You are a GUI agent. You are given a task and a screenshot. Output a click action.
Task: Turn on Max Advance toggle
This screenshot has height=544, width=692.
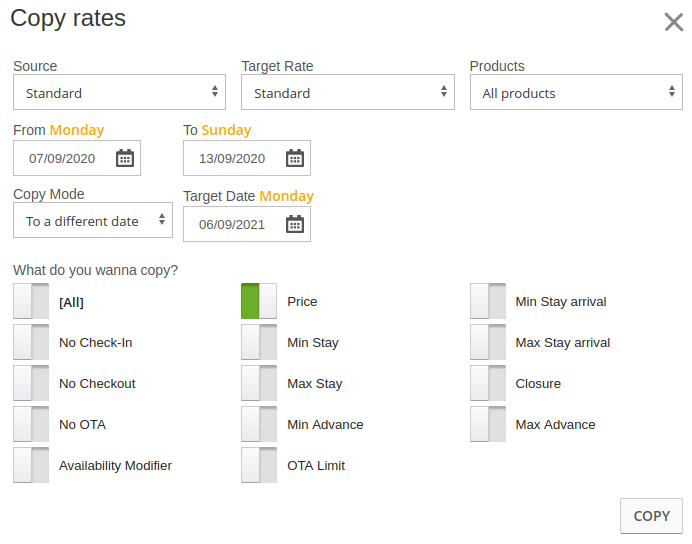point(488,424)
